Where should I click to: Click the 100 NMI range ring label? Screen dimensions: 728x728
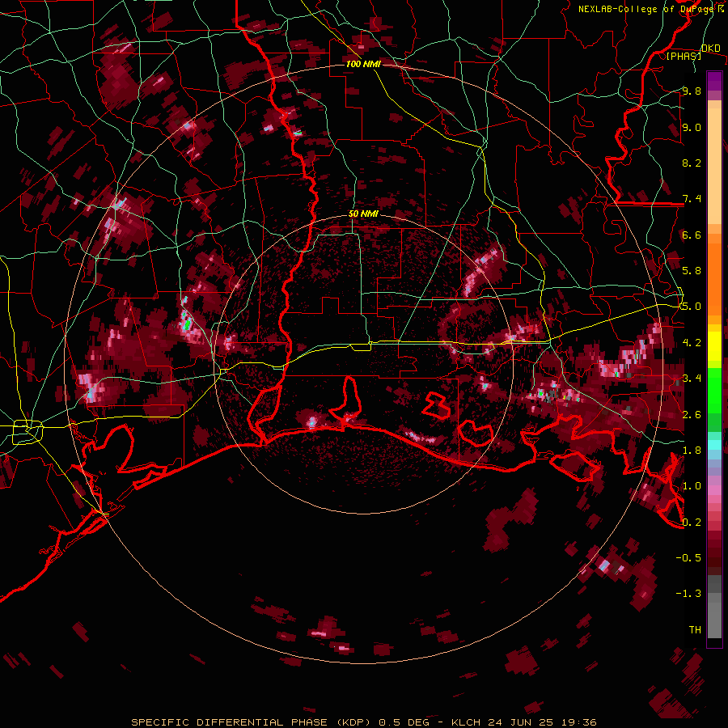[x=363, y=64]
